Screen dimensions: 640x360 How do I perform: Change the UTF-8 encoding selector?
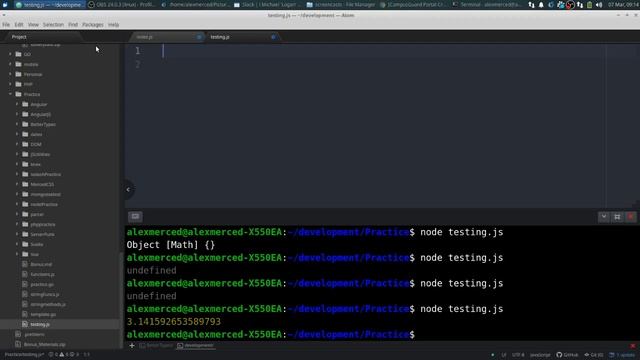518,355
